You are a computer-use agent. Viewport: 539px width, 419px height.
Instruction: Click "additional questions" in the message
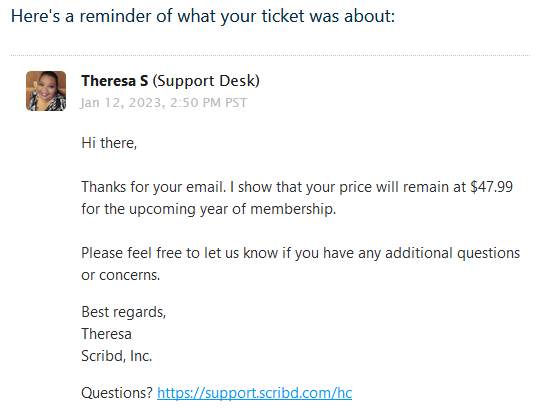pos(452,253)
